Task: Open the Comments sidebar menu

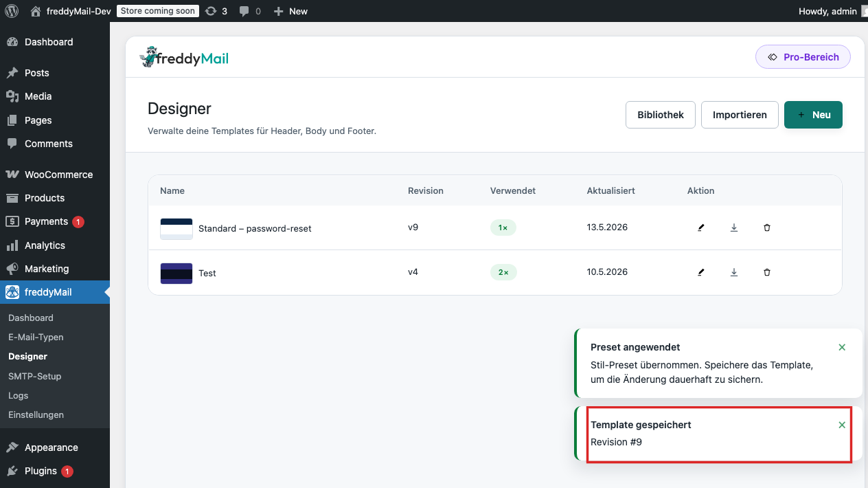Action: (55, 144)
